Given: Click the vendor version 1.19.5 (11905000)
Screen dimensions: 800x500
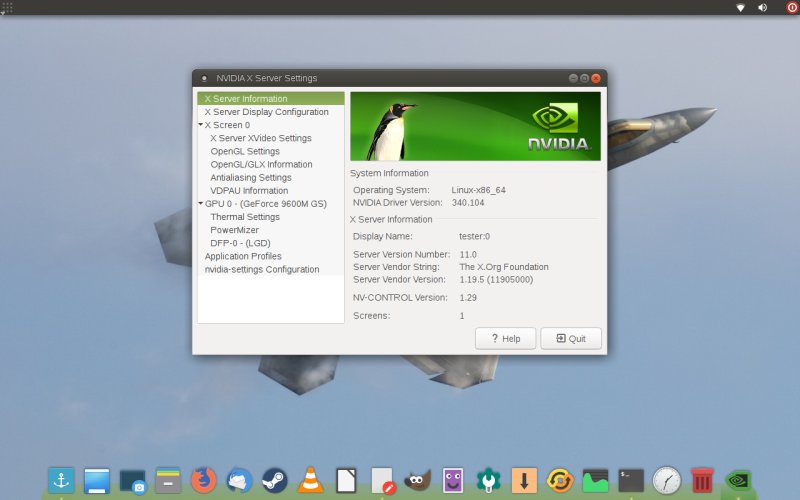Looking at the screenshot, I should click(x=496, y=280).
